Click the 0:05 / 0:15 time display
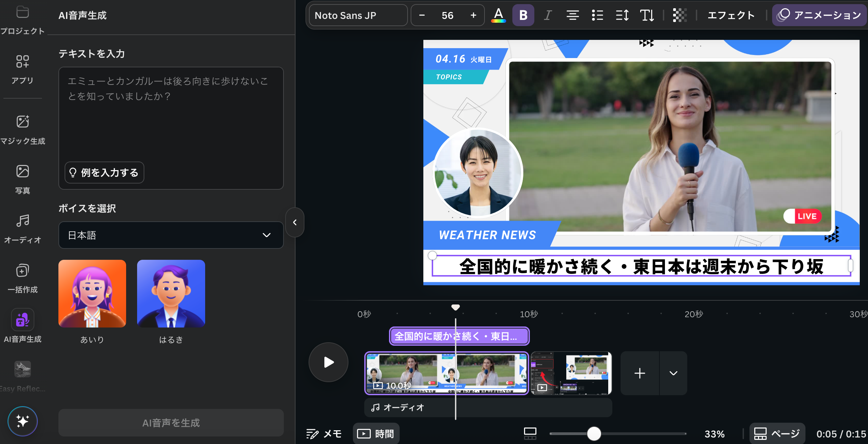Screen dimensions: 868x444 click(841, 434)
